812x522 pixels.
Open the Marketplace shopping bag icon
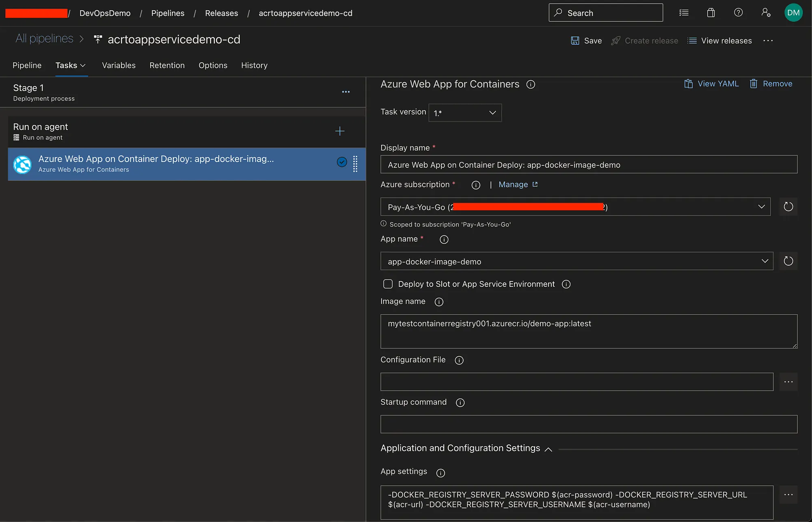coord(711,13)
